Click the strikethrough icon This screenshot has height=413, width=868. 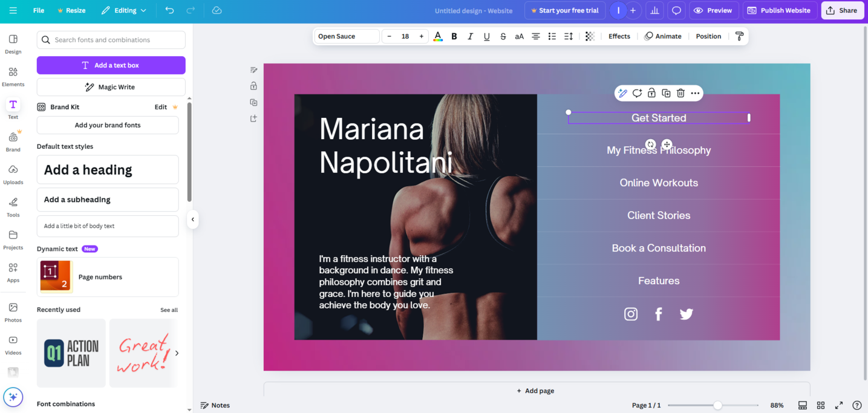pyautogui.click(x=503, y=36)
